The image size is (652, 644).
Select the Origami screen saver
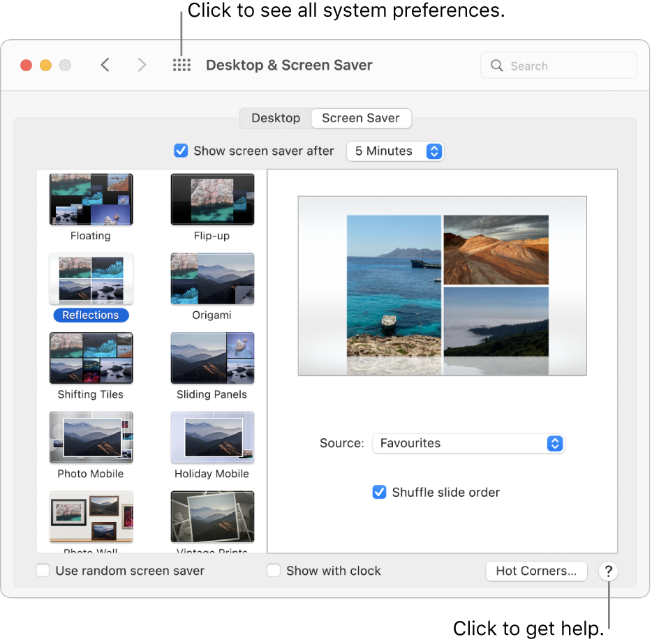pyautogui.click(x=212, y=278)
